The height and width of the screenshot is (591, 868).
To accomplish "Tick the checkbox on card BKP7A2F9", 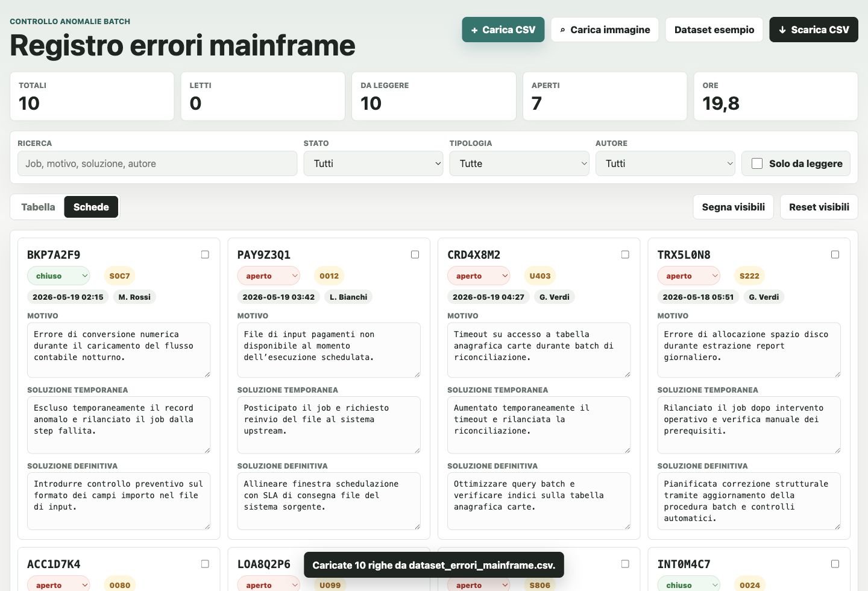I will tap(205, 254).
